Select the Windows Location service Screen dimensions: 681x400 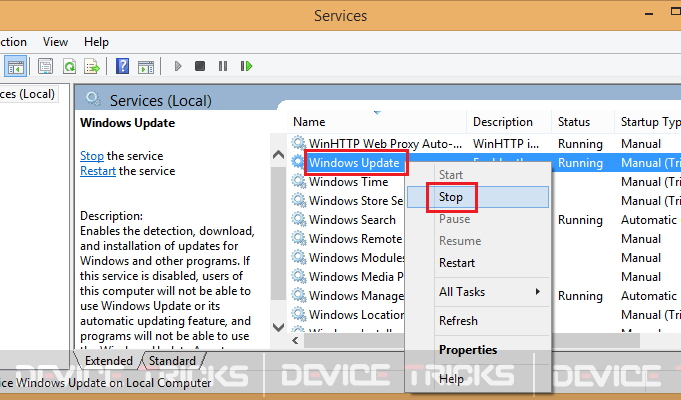pyautogui.click(x=356, y=314)
